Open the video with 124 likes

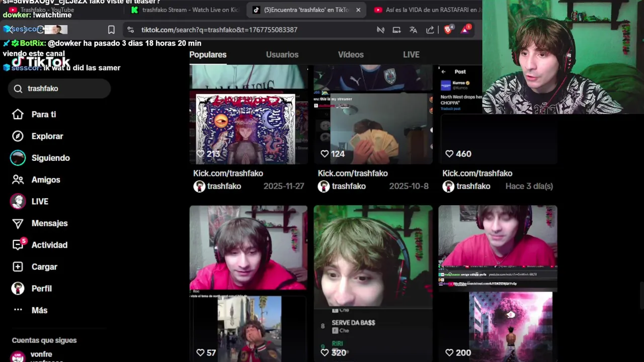373,115
